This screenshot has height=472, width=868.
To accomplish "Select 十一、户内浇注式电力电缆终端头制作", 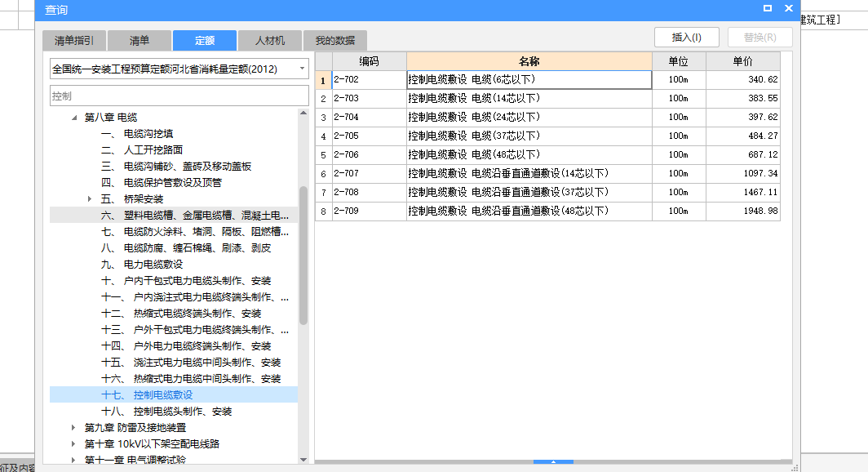I will (195, 297).
